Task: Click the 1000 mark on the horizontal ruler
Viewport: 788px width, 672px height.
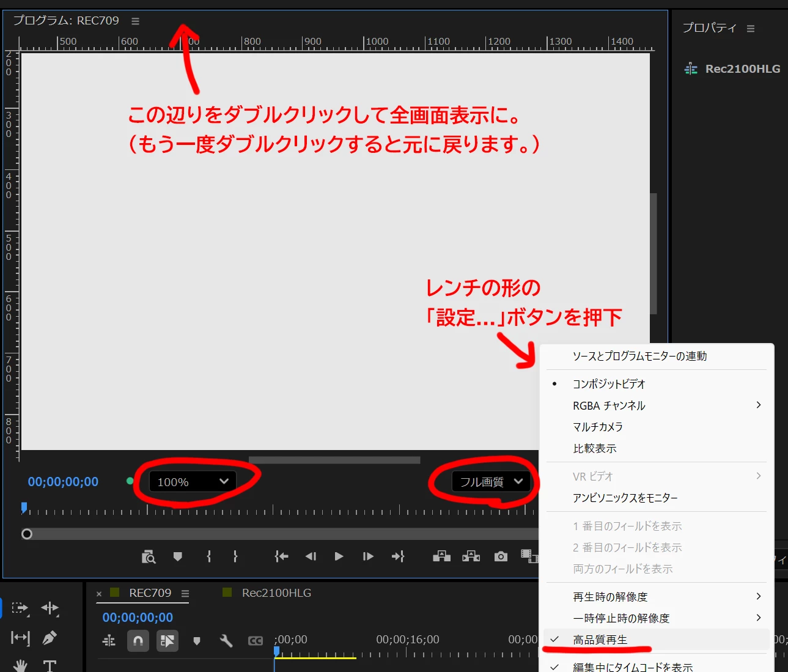Action: (377, 42)
